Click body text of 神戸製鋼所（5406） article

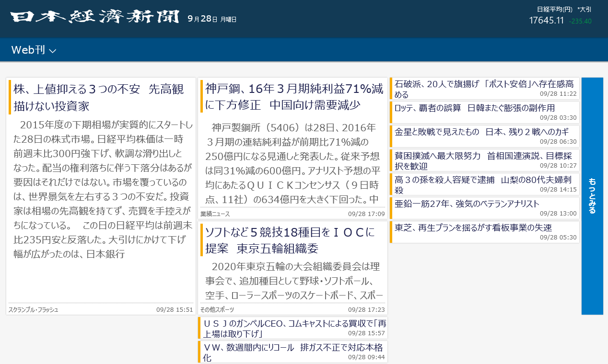(x=293, y=163)
